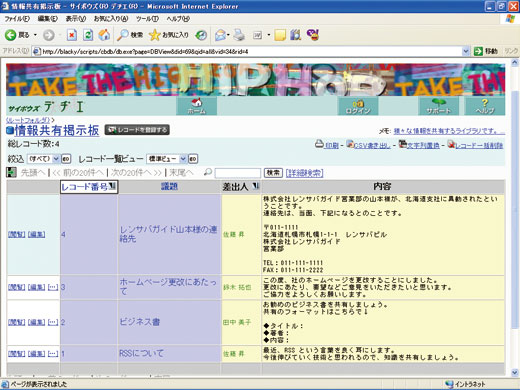Open Favorites star button

tap(169, 35)
